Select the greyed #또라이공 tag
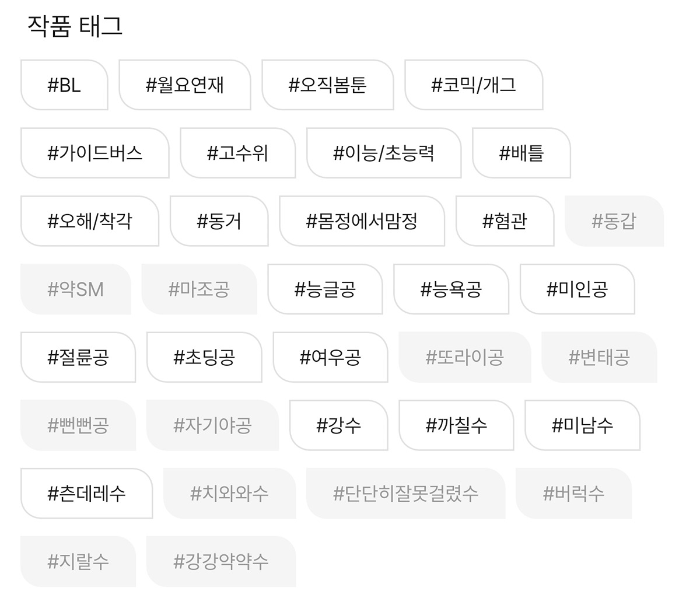 [464, 357]
